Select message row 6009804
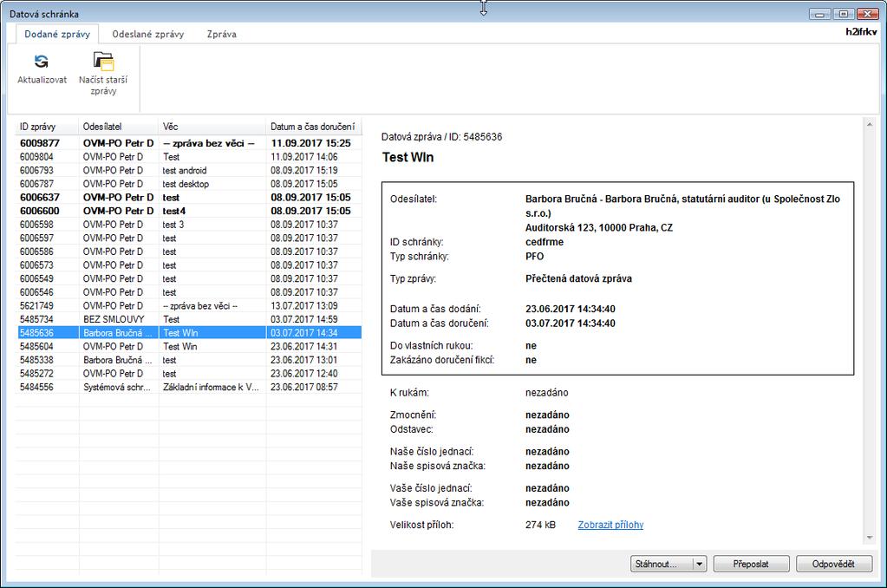This screenshot has height=588, width=887. point(189,157)
